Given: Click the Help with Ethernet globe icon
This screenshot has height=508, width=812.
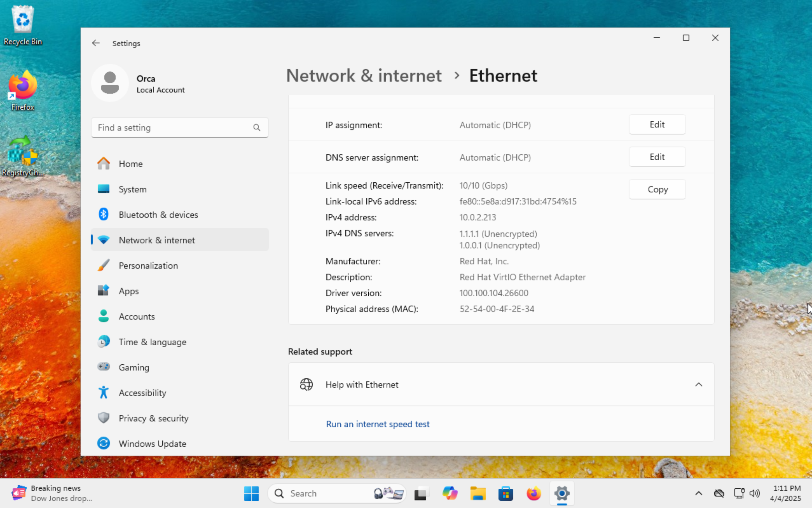Looking at the screenshot, I should pos(306,385).
